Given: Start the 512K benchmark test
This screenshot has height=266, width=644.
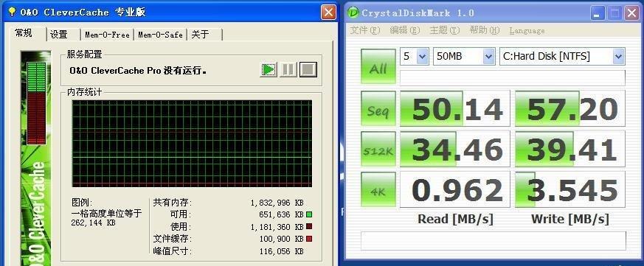Looking at the screenshot, I should click(x=378, y=149).
